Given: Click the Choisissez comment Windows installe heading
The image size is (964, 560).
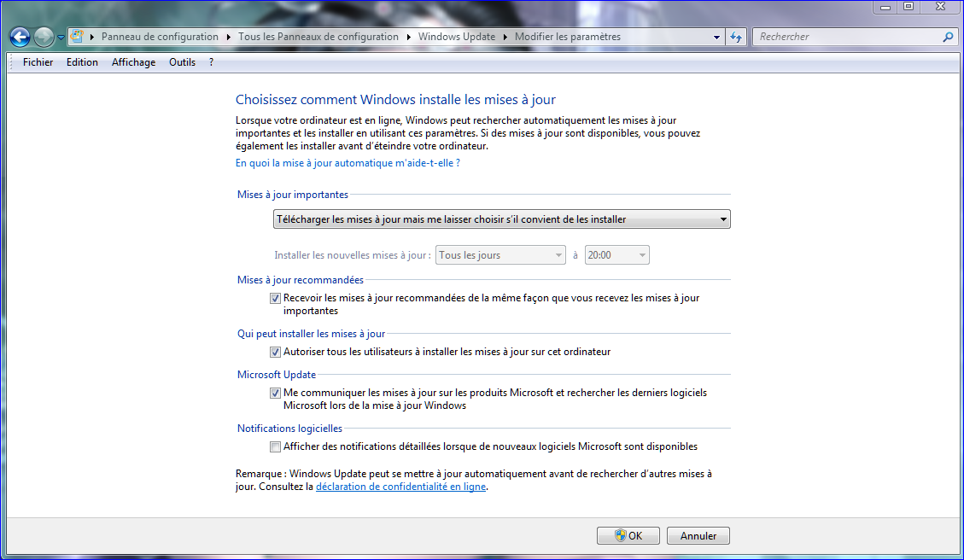Looking at the screenshot, I should tap(395, 100).
